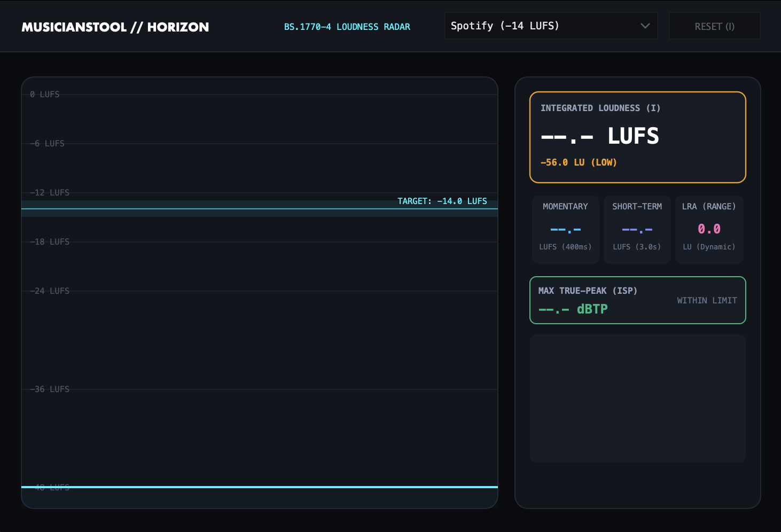Image resolution: width=781 pixels, height=532 pixels.
Task: Open the Spotify (-14 LUFS) target dropdown
Action: [551, 26]
